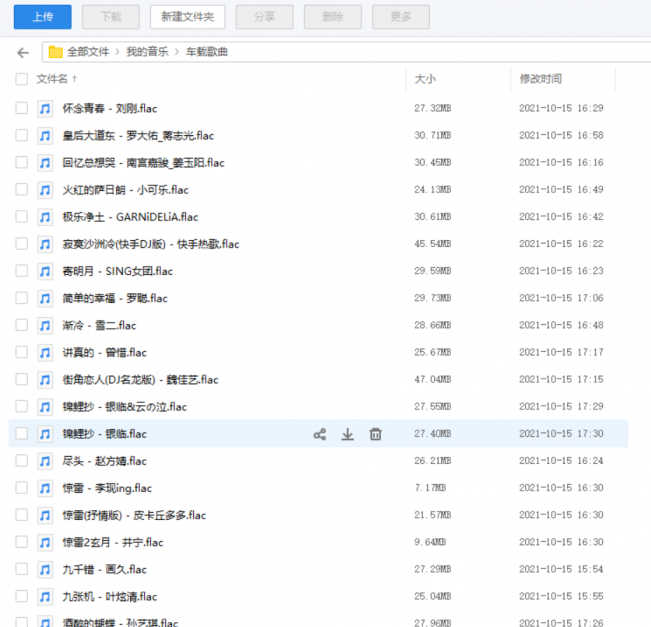The image size is (651, 627).
Task: Click the share icon on 锦鲤抄 - 银临.flac row
Action: [320, 434]
